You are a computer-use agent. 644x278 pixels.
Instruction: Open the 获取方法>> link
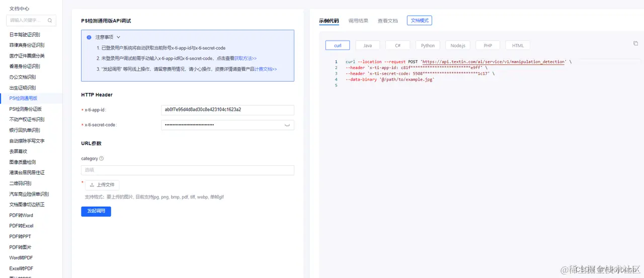(x=246, y=58)
